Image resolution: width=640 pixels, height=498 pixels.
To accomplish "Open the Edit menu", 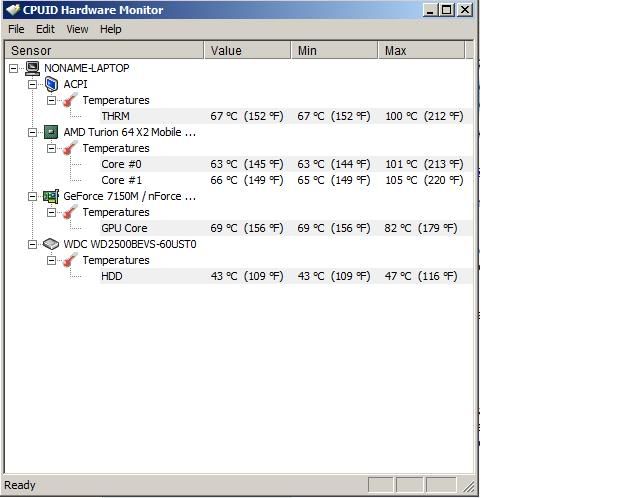I will (45, 29).
